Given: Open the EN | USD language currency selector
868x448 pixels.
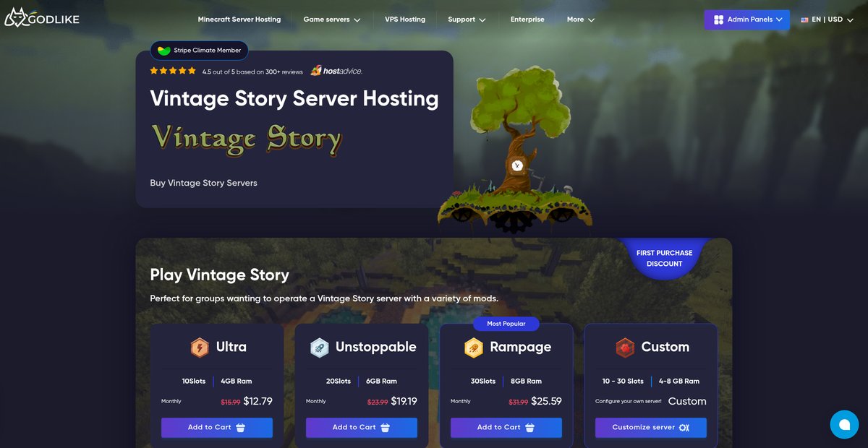Looking at the screenshot, I should pos(827,20).
